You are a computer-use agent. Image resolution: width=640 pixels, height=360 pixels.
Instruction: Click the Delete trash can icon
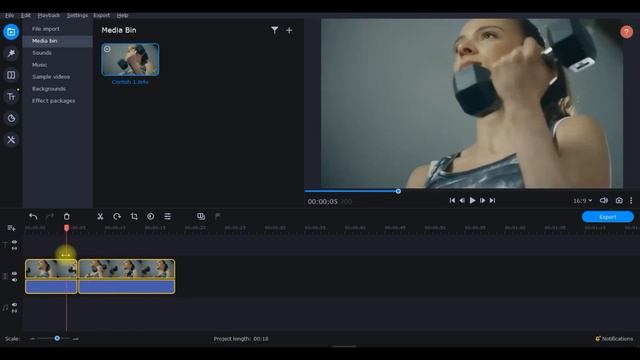[x=67, y=216]
